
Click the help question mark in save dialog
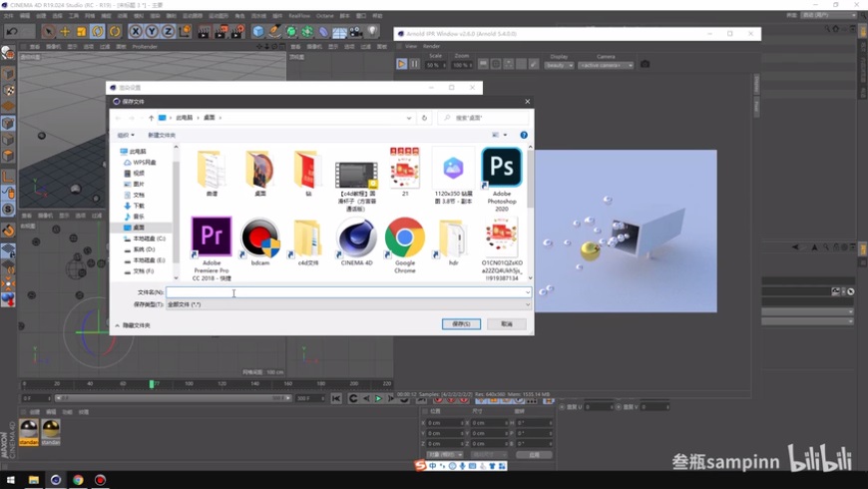coord(524,135)
